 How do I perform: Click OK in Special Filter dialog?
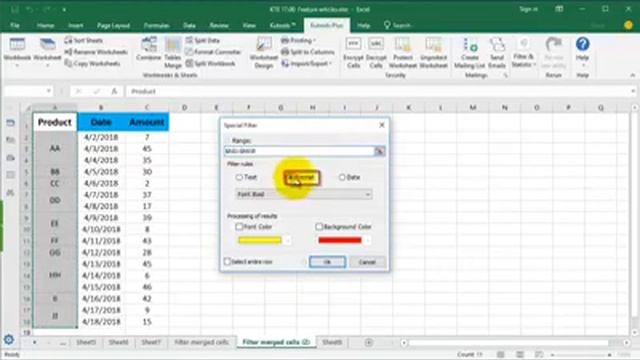click(x=327, y=262)
